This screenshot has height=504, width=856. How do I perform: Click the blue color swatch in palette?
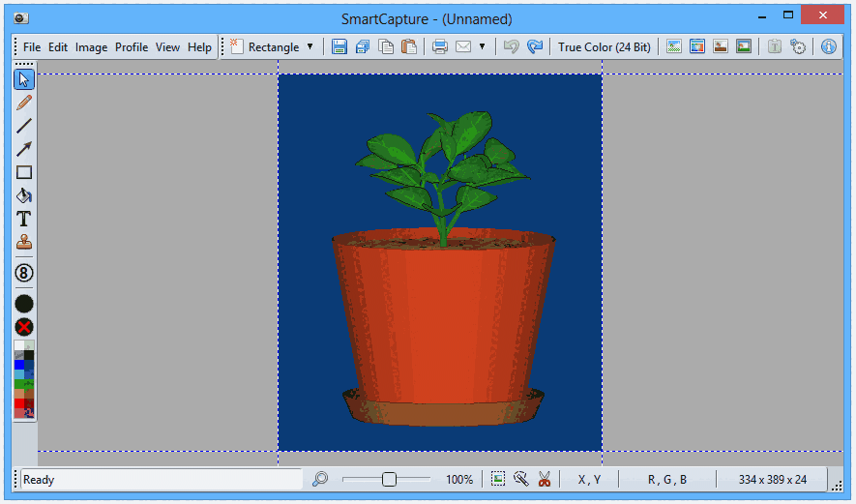click(19, 365)
